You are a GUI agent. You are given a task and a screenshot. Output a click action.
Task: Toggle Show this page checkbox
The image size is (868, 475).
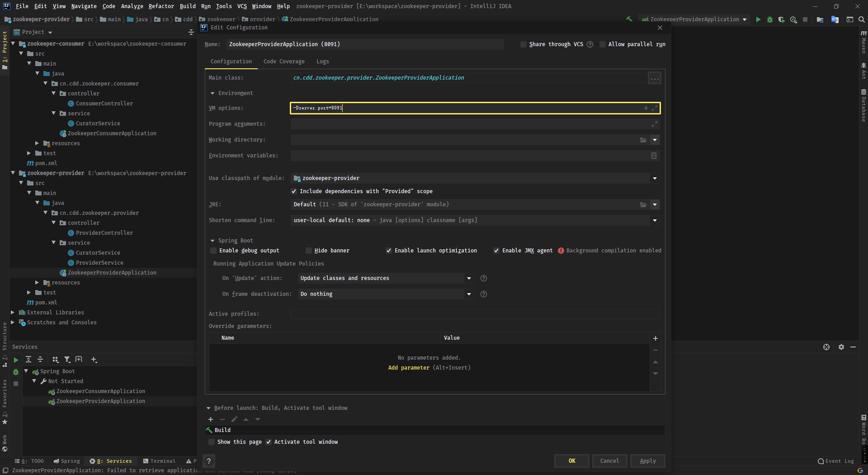[x=212, y=442]
